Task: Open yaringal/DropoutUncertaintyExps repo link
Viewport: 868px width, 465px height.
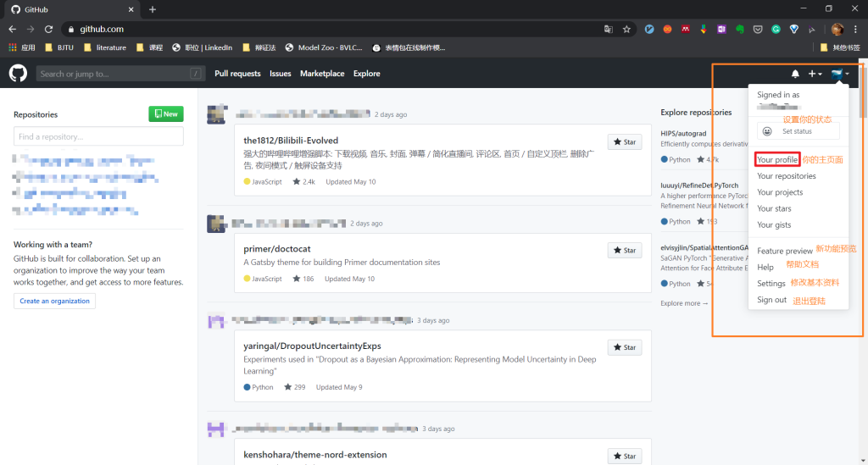Action: [312, 346]
